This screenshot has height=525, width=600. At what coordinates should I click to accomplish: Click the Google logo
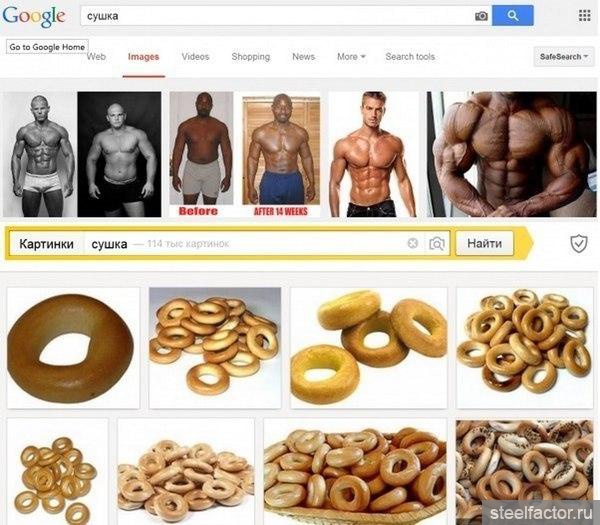(34, 16)
